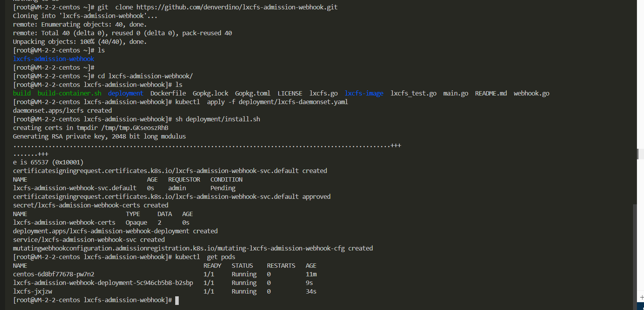Click the green build-container.sh file name
This screenshot has width=644, height=310.
tap(69, 93)
